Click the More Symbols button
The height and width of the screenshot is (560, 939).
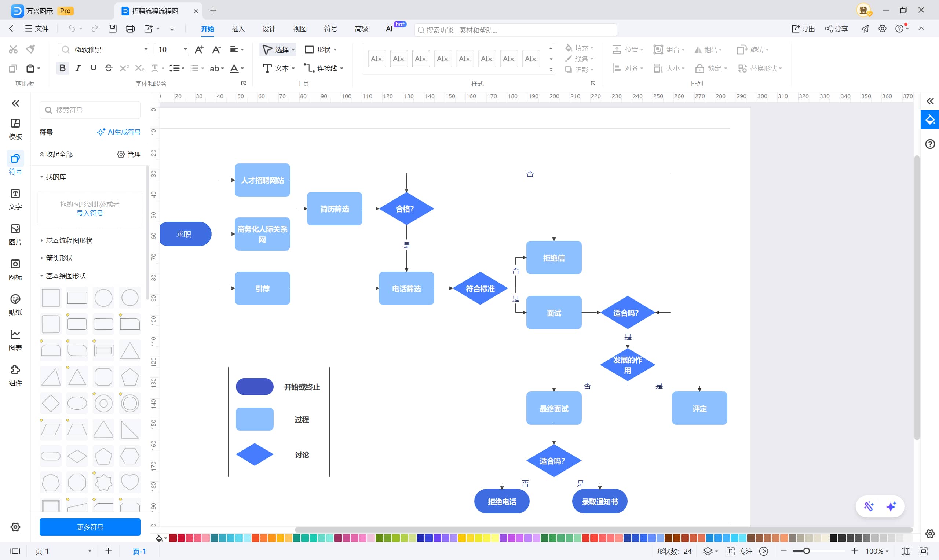[90, 527]
